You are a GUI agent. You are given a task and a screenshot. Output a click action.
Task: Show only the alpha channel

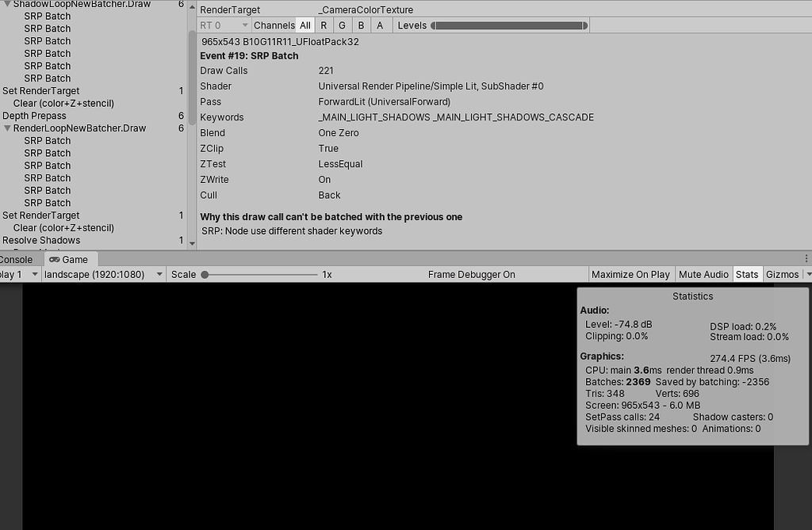click(380, 25)
